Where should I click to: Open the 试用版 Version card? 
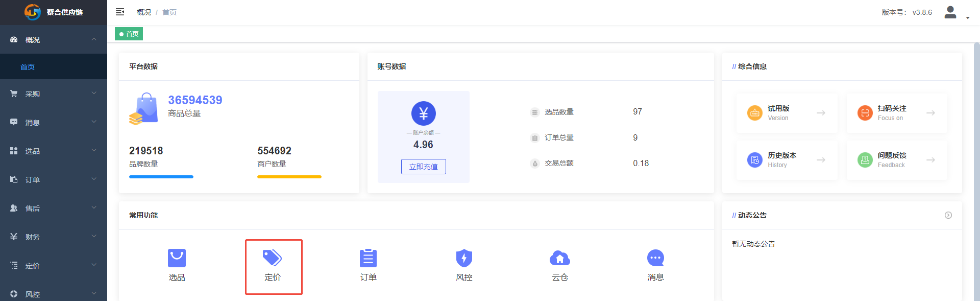pos(787,113)
